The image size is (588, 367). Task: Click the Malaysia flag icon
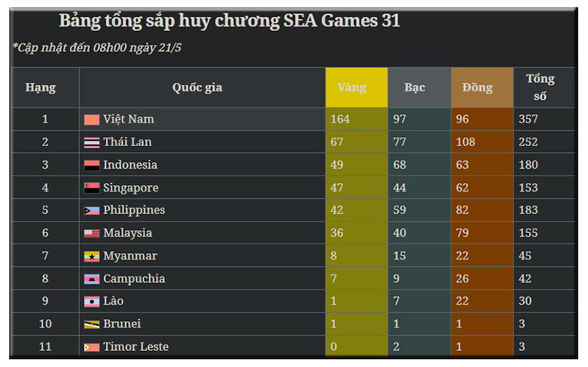(x=91, y=233)
